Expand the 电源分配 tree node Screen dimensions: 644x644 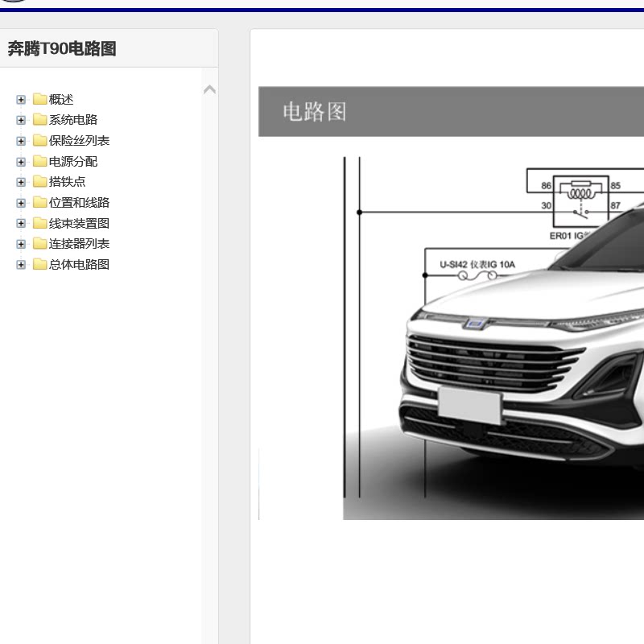coord(21,162)
